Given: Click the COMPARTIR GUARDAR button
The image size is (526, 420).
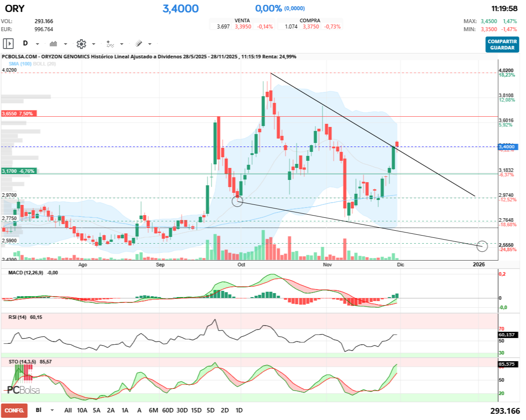Looking at the screenshot, I should pos(502,45).
